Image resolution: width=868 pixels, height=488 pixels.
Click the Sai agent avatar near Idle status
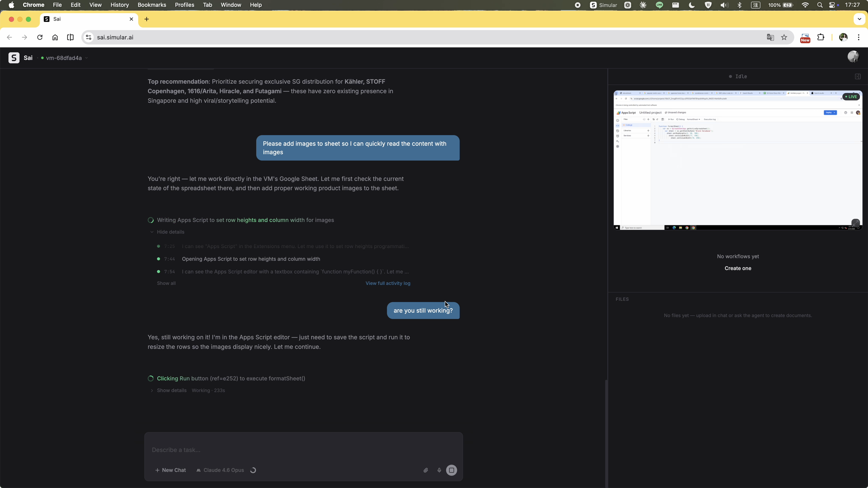[854, 56]
